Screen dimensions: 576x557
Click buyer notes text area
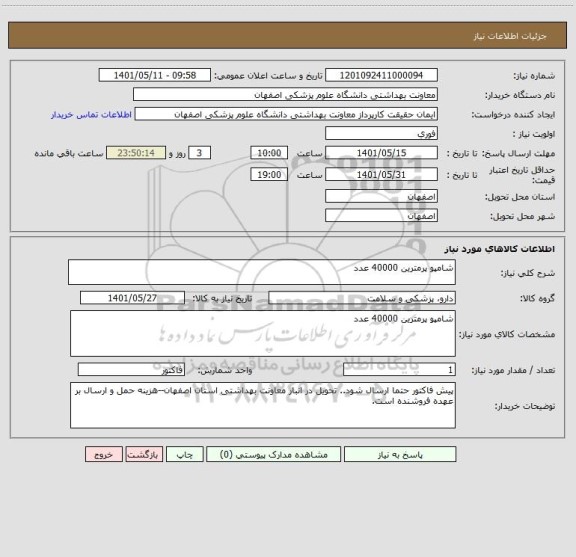(x=263, y=405)
